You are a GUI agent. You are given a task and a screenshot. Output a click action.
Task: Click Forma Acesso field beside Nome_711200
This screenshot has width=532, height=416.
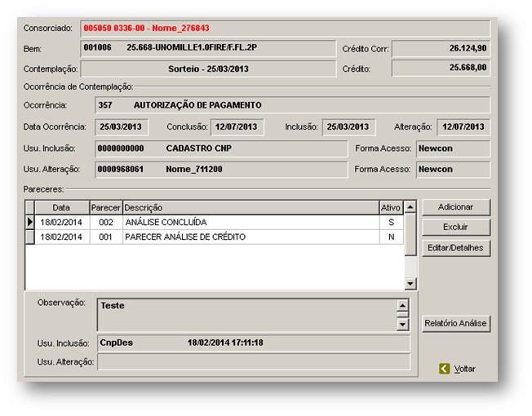[x=454, y=170]
